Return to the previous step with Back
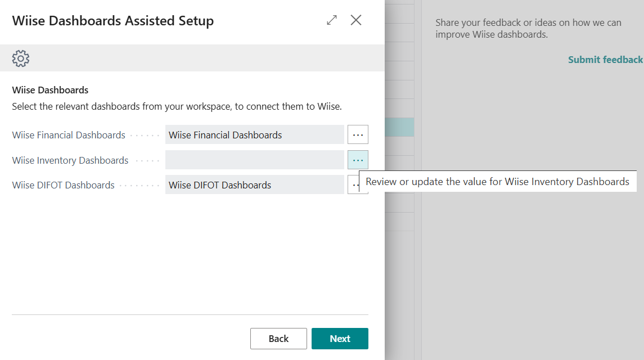This screenshot has height=360, width=644. pyautogui.click(x=278, y=339)
